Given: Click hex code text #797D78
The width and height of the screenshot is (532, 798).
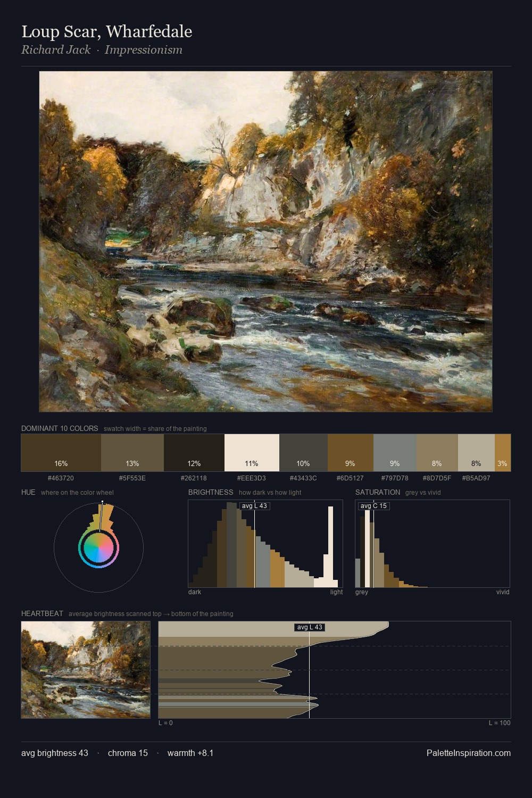Looking at the screenshot, I should pos(395,478).
